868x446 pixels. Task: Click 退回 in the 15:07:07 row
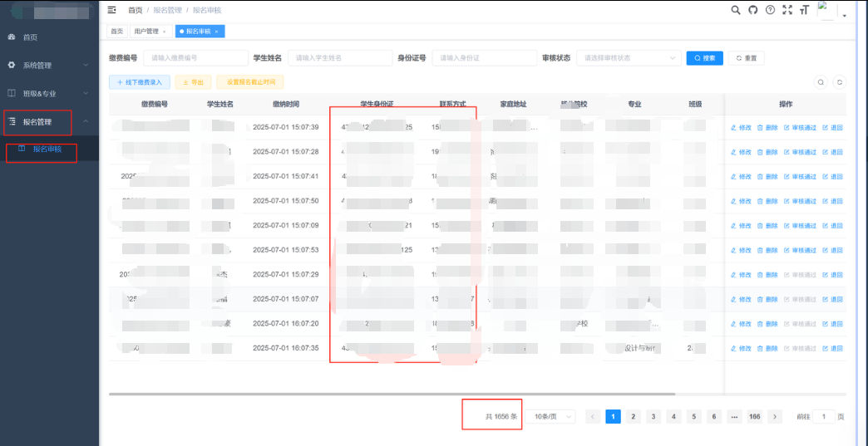tap(832, 299)
